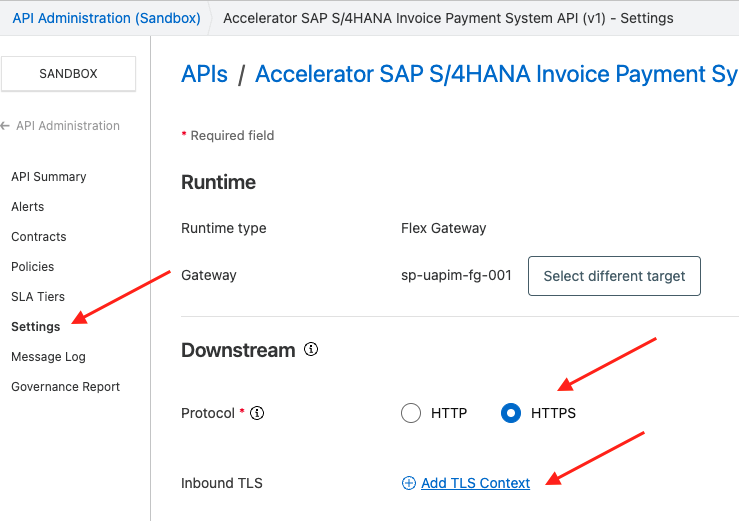Viewport: 739px width, 521px height.
Task: Open the Policies section
Action: (x=33, y=267)
